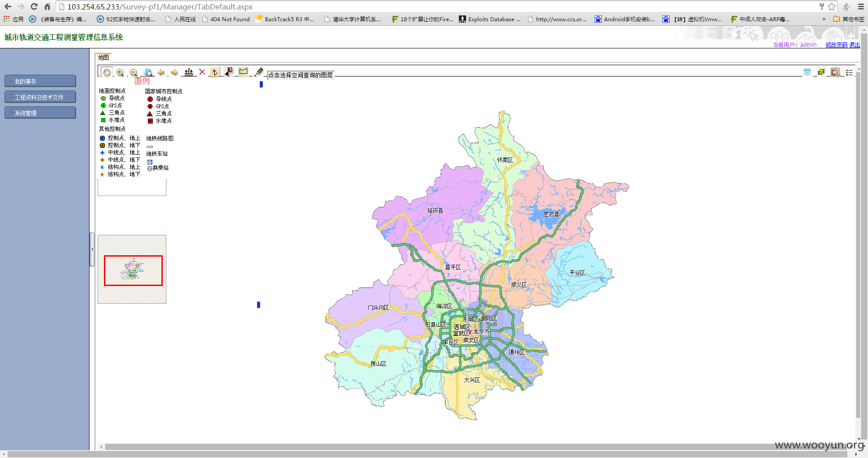
Task: Open the 其他书签 bookmarks folder
Action: pos(849,19)
